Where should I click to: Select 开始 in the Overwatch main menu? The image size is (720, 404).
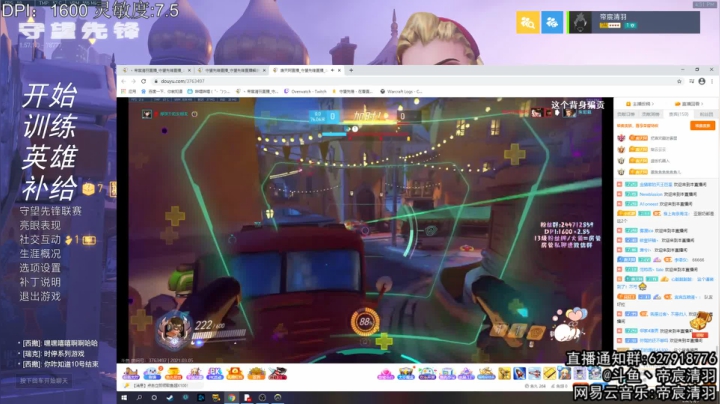click(50, 95)
